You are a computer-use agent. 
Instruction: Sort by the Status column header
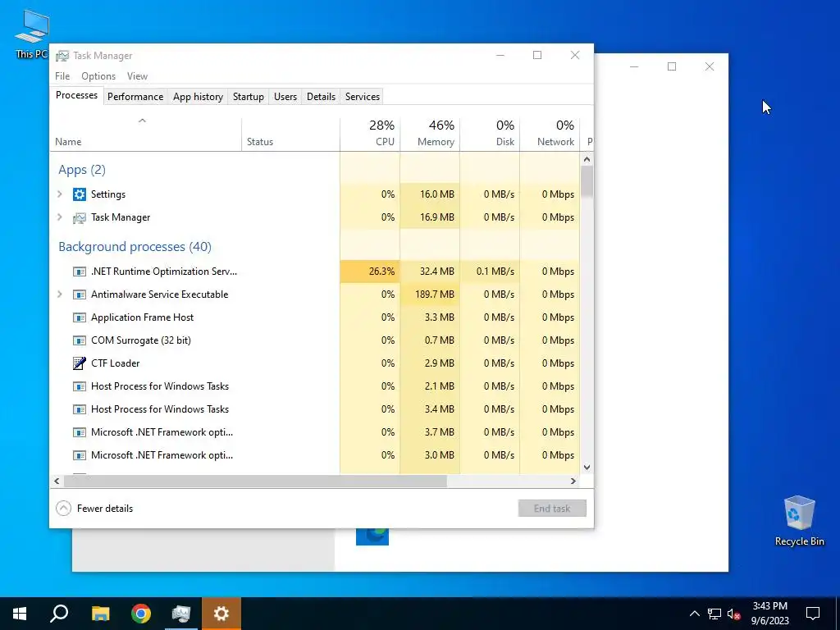point(291,134)
